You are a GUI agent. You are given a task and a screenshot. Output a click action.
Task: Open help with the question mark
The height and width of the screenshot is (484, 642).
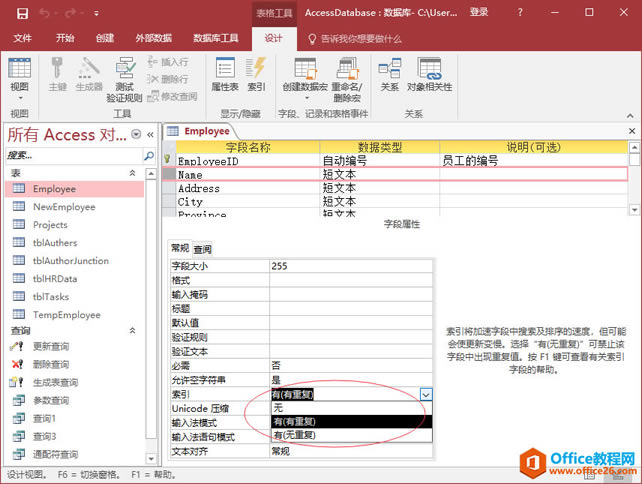coord(520,12)
